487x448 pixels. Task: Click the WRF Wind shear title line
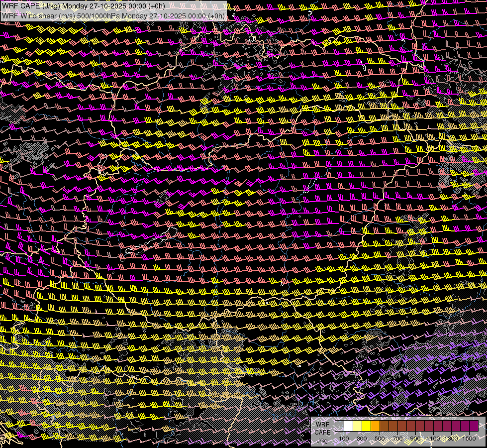click(113, 15)
